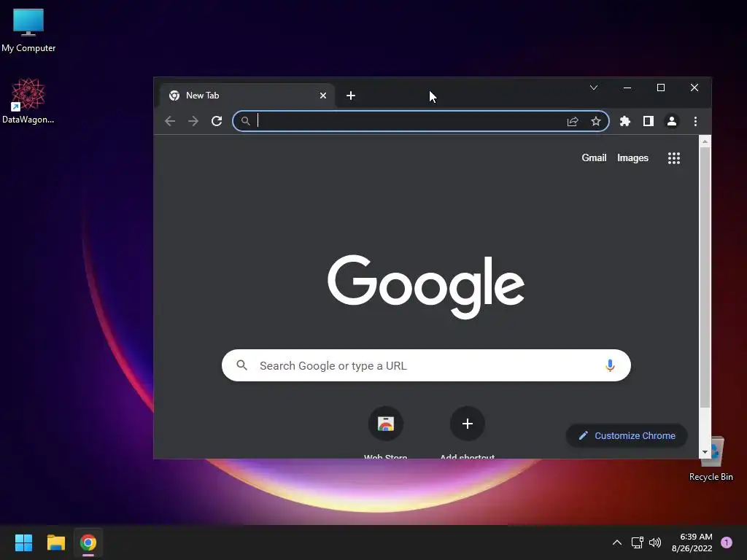
Task: Open the tab search chevron
Action: (594, 87)
